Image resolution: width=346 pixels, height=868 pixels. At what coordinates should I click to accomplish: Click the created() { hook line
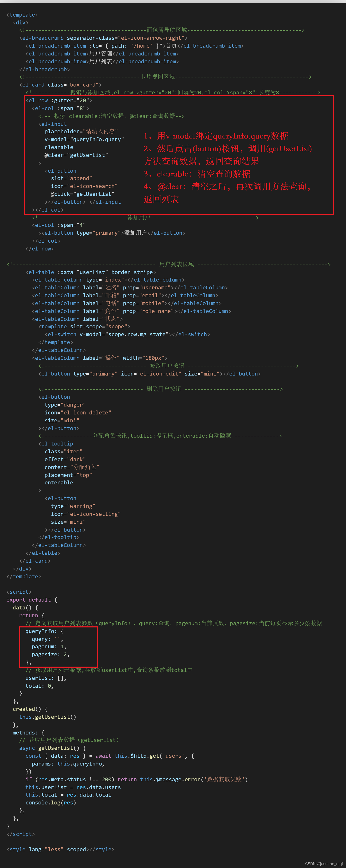(30, 709)
